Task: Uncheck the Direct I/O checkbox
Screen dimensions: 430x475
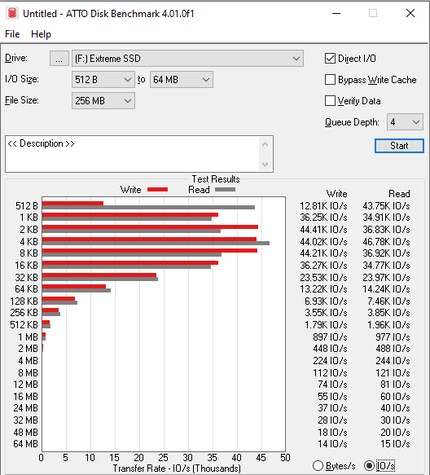Action: 330,58
